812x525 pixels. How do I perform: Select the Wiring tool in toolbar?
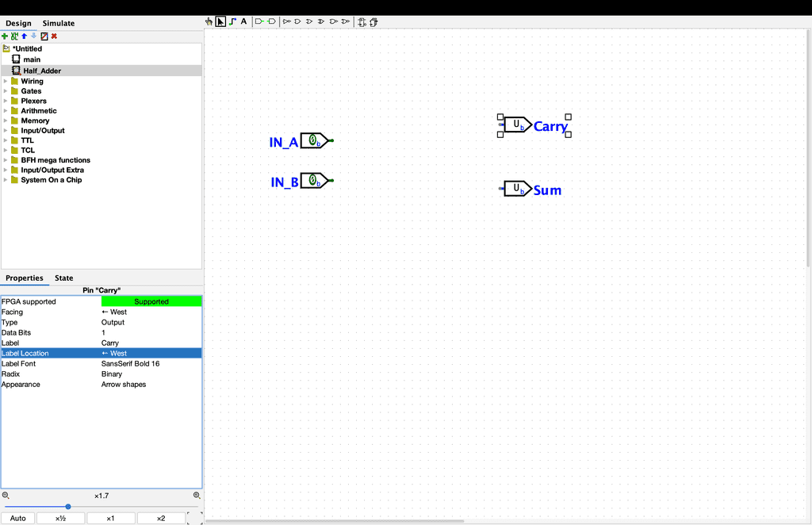click(x=232, y=22)
